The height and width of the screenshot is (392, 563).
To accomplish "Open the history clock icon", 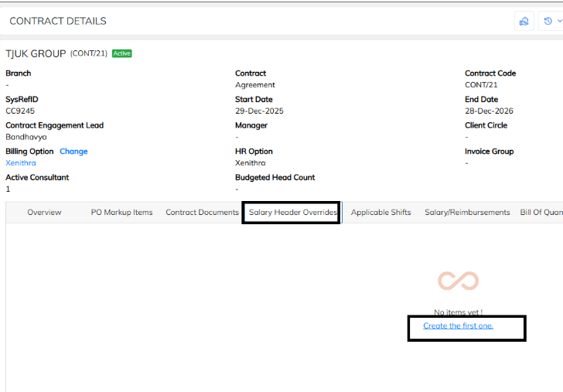I will [548, 21].
